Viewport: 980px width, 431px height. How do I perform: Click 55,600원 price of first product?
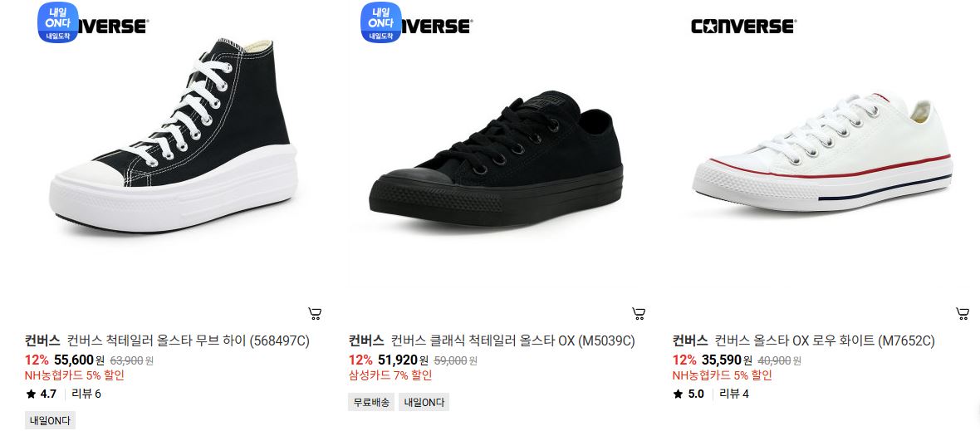point(80,360)
